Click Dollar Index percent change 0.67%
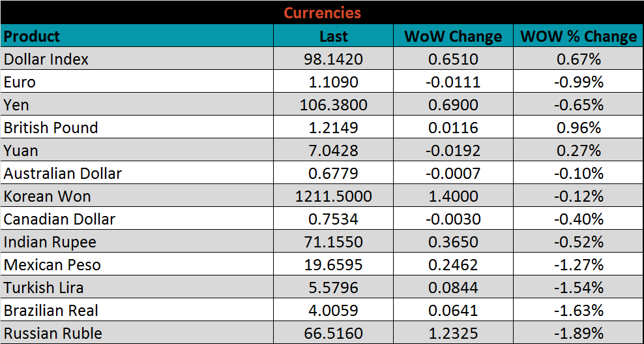Image resolution: width=644 pixels, height=344 pixels. click(x=578, y=59)
